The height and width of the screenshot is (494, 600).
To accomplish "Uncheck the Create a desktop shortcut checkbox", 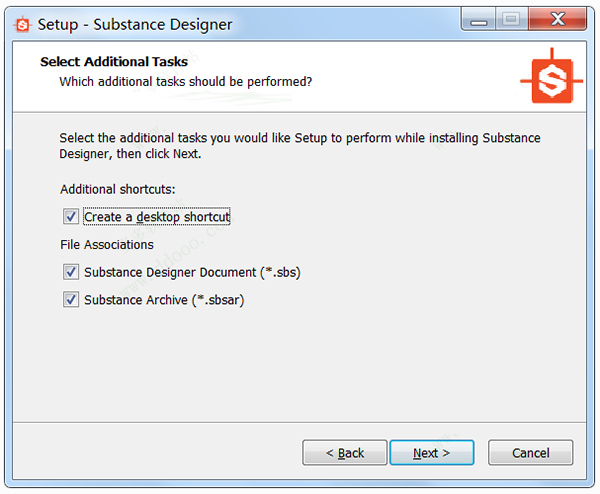I will point(71,217).
